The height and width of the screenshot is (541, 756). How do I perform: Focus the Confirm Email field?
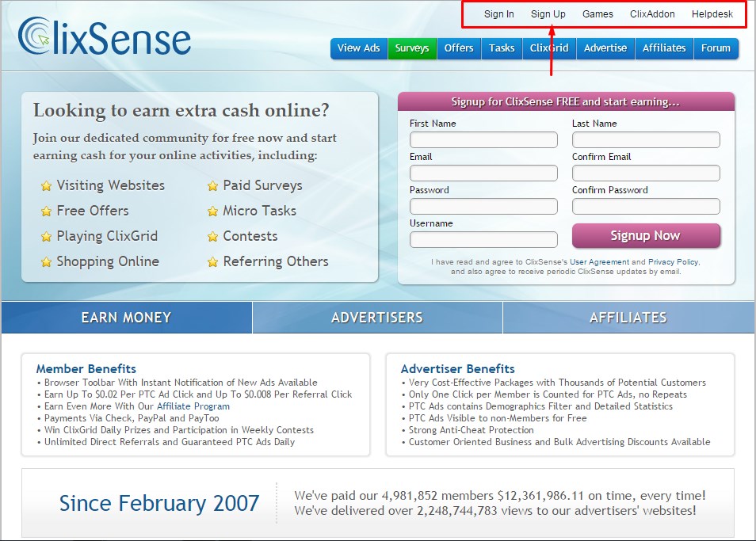click(x=646, y=173)
